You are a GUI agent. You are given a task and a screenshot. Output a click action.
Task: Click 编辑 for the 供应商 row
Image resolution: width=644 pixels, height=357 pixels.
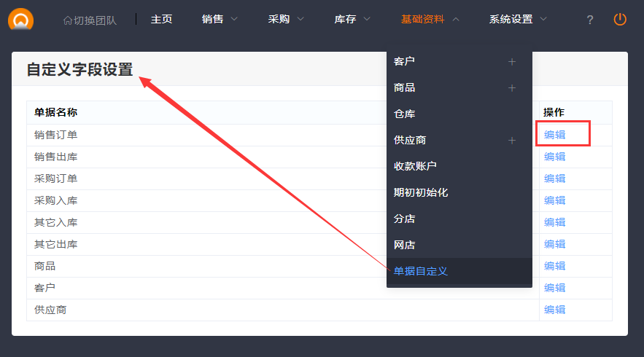click(x=554, y=310)
